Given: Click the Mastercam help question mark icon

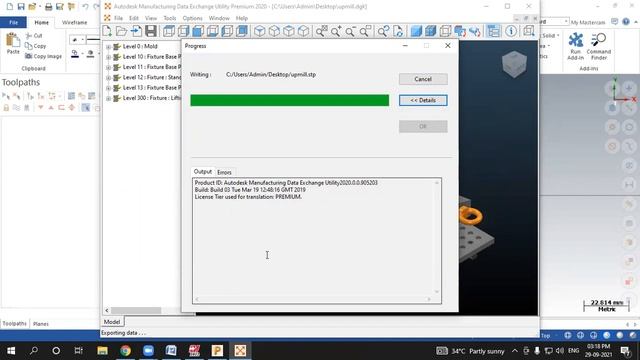Looking at the screenshot, I should click(626, 22).
